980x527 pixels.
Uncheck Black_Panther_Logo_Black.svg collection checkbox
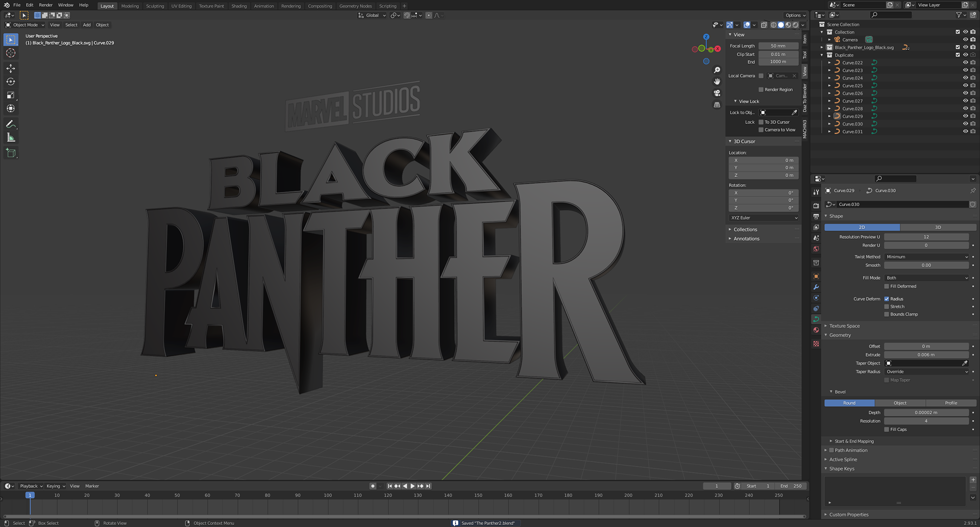click(x=958, y=47)
